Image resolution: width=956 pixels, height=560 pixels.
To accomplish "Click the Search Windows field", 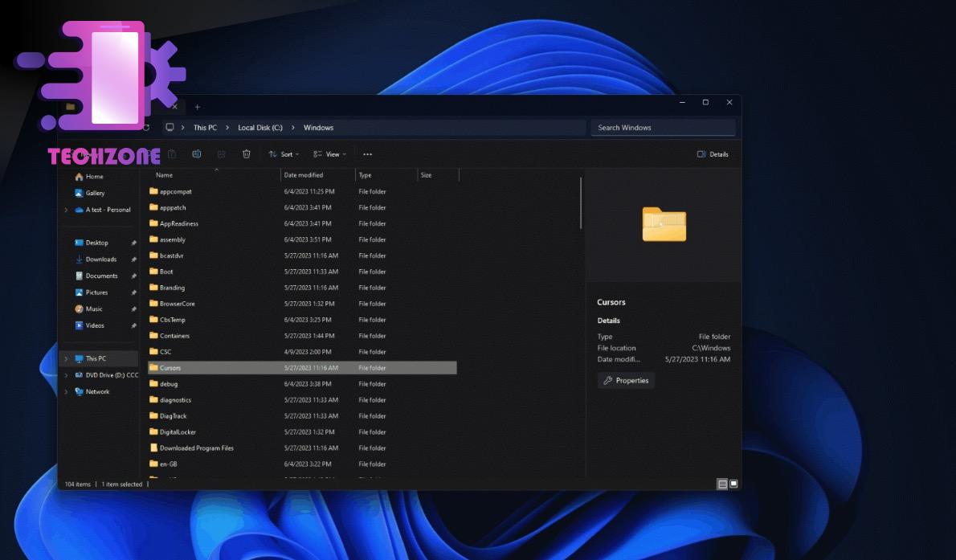I will (663, 128).
